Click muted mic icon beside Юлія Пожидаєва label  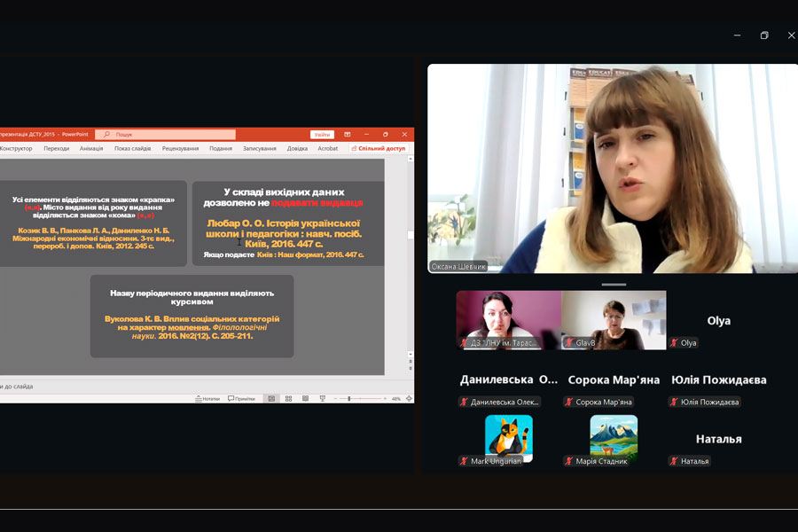coord(674,402)
